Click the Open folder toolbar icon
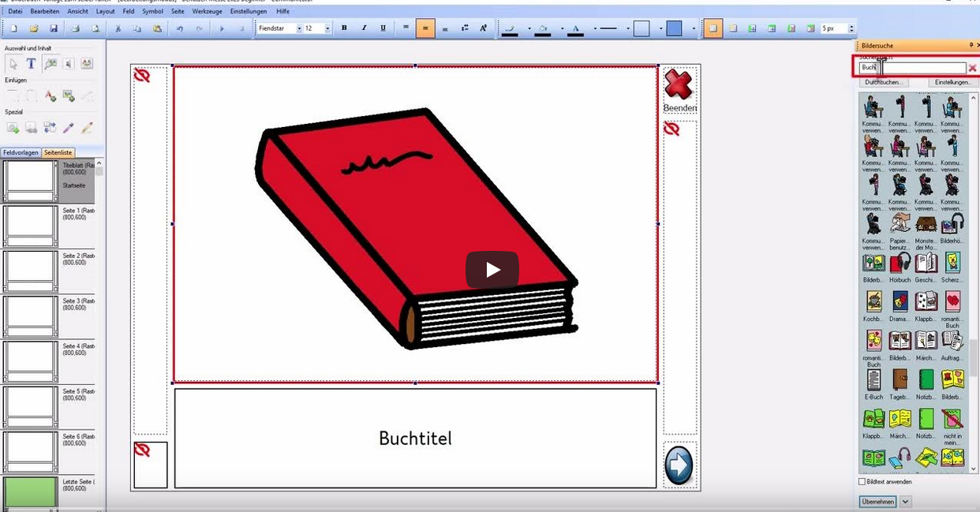Screen dimensions: 980x512 (x=34, y=28)
